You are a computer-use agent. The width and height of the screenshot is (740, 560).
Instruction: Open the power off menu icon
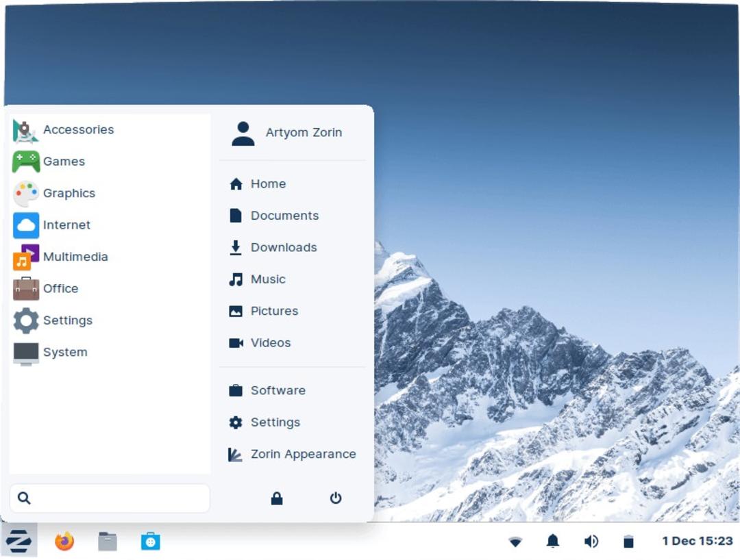pos(336,498)
